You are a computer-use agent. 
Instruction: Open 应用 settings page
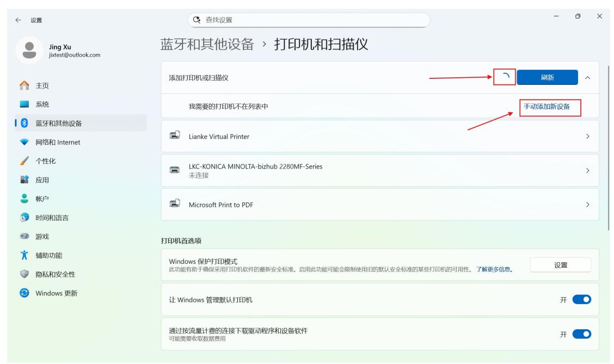pos(81,180)
